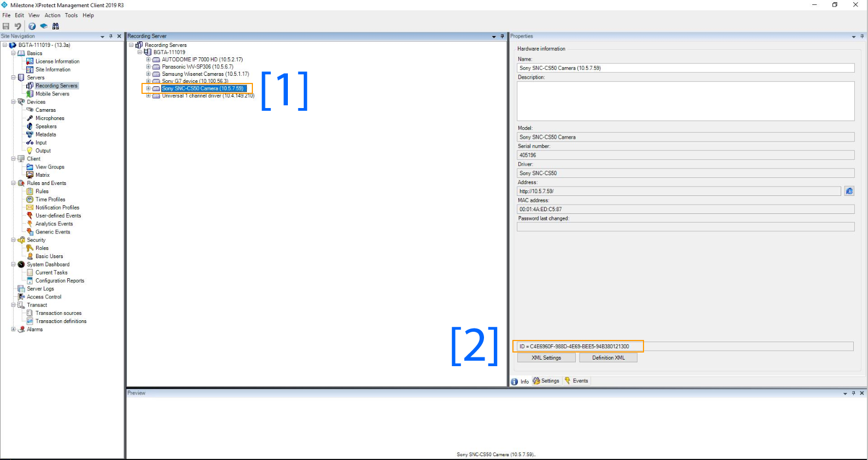Open the Action menu
868x460 pixels.
click(x=52, y=15)
